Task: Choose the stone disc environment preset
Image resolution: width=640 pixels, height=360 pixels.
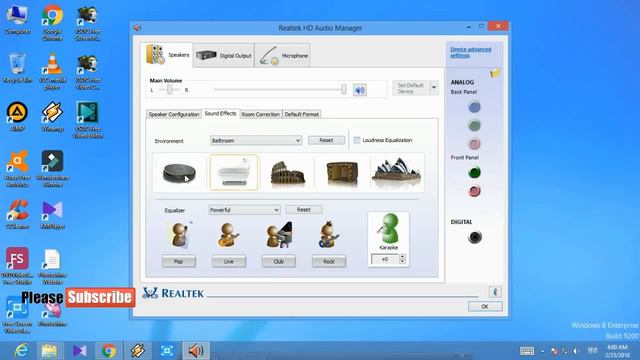Action: (x=179, y=173)
